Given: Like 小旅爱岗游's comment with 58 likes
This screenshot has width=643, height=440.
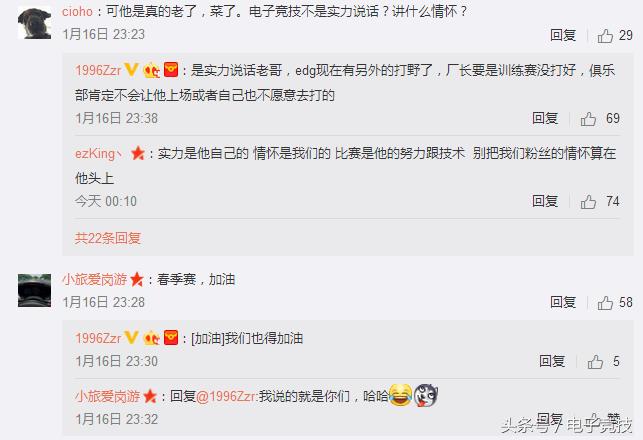Looking at the screenshot, I should (605, 303).
